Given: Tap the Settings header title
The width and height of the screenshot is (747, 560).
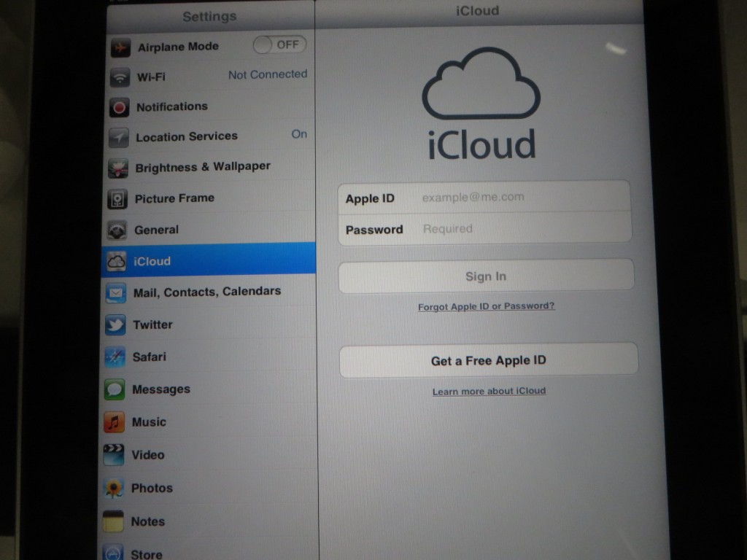Looking at the screenshot, I should point(209,17).
